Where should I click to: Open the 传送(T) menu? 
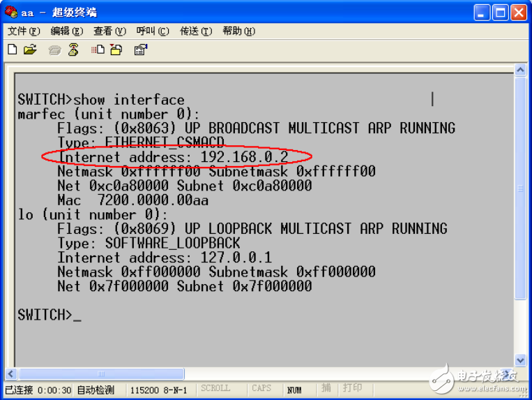(196, 31)
